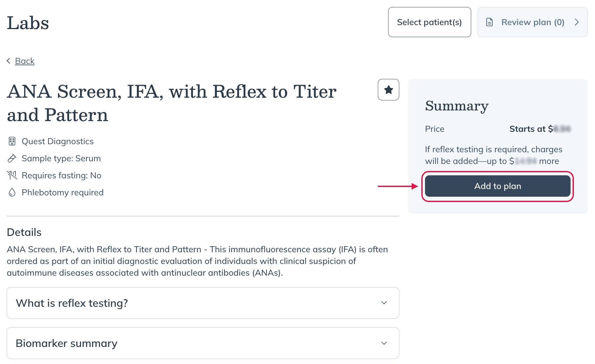Click the Review plan right chevron
The height and width of the screenshot is (364, 595).
(577, 22)
